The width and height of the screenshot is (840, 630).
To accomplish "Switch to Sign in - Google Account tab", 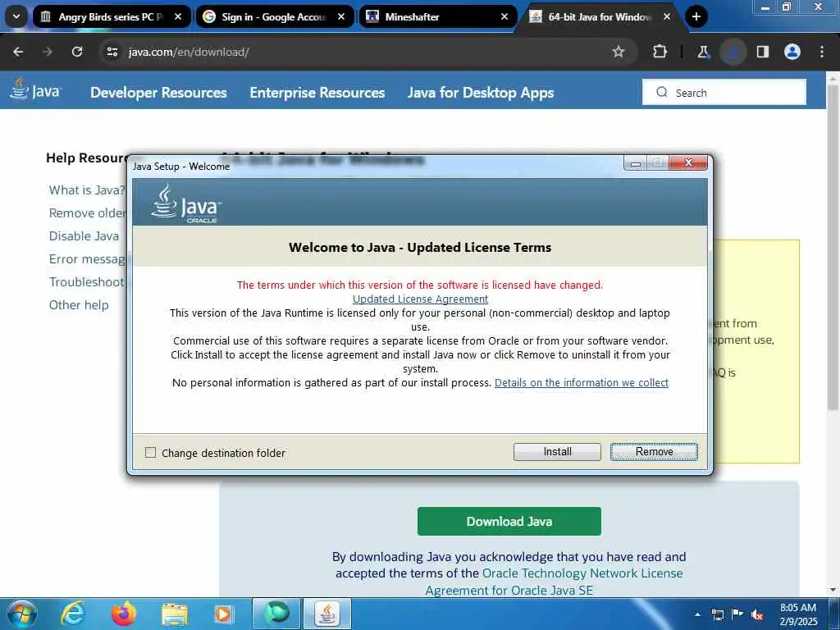I will [274, 16].
